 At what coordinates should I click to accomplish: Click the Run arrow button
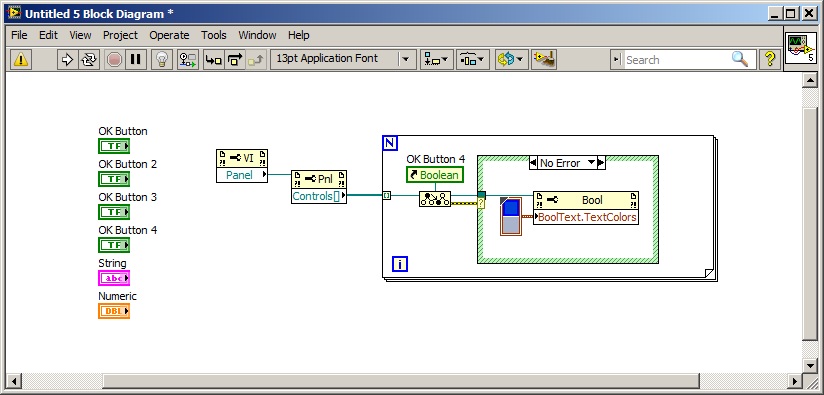(x=67, y=60)
